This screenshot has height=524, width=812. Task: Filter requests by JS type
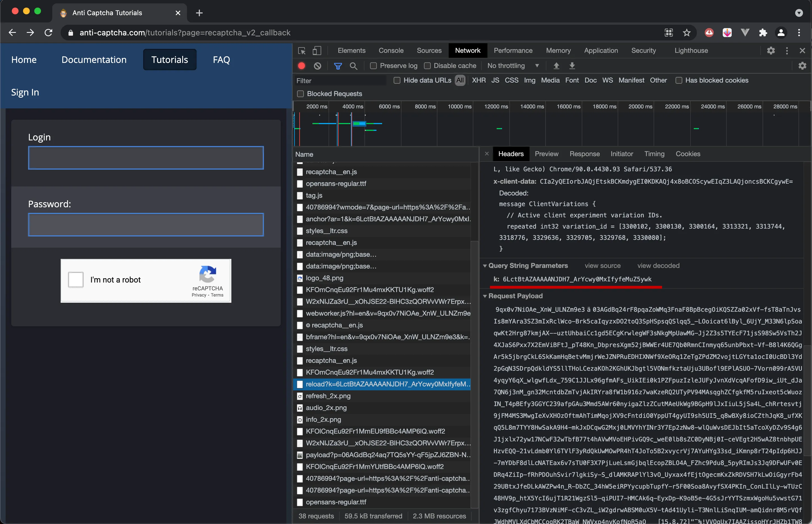(495, 80)
